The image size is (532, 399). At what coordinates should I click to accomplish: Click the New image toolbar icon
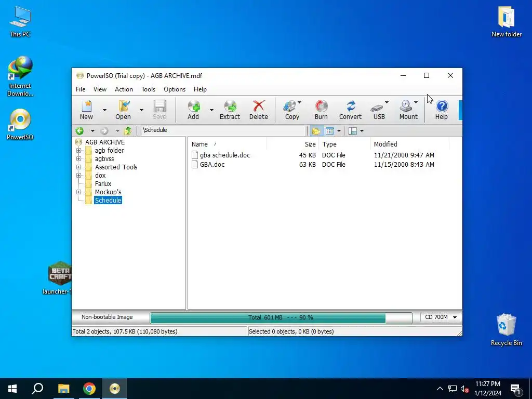87,110
